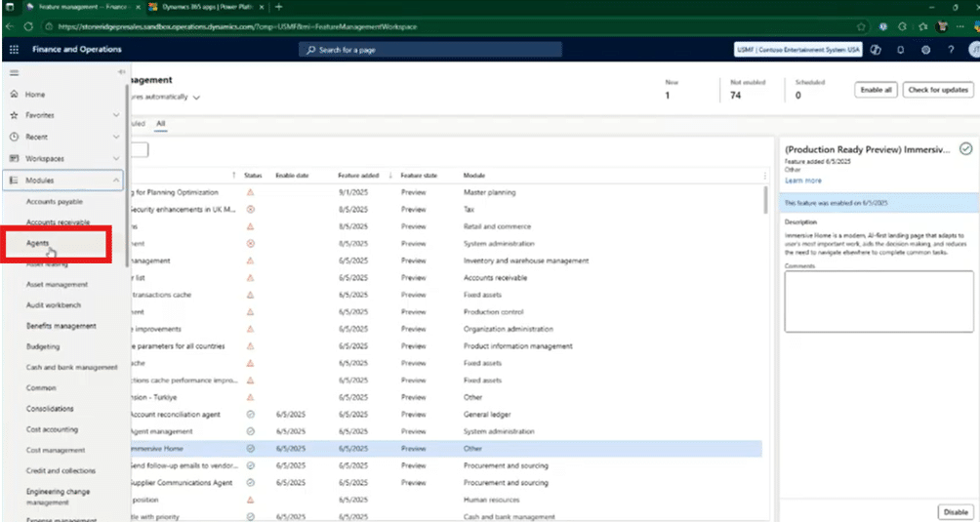Open the Budgeting module

tap(43, 346)
